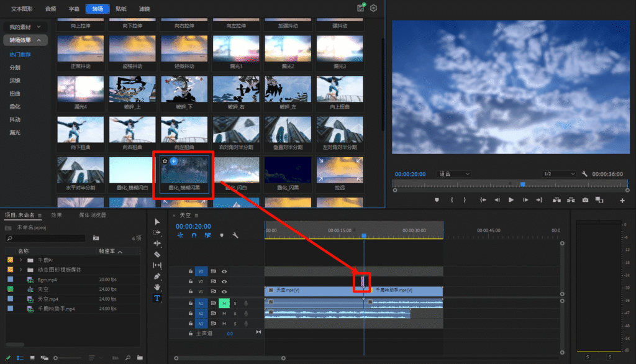Open the 适合 zoom level dropdown

point(454,174)
